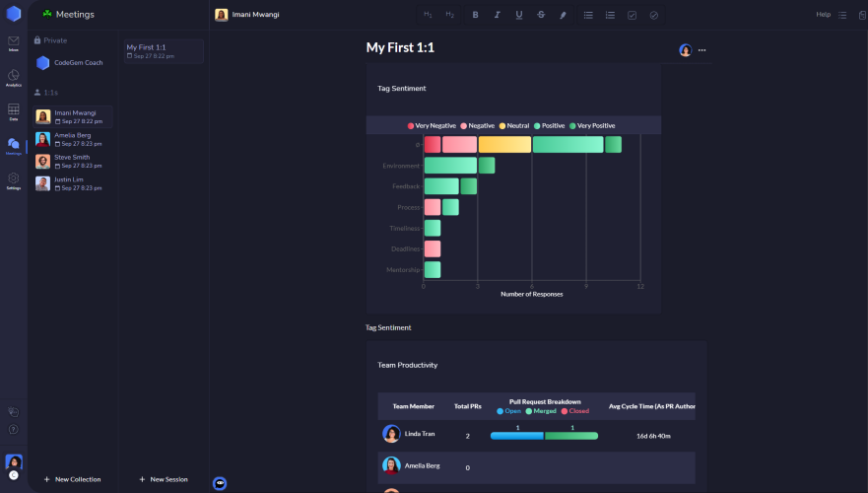
Task: Click the chat bot icon at bottom
Action: point(220,483)
